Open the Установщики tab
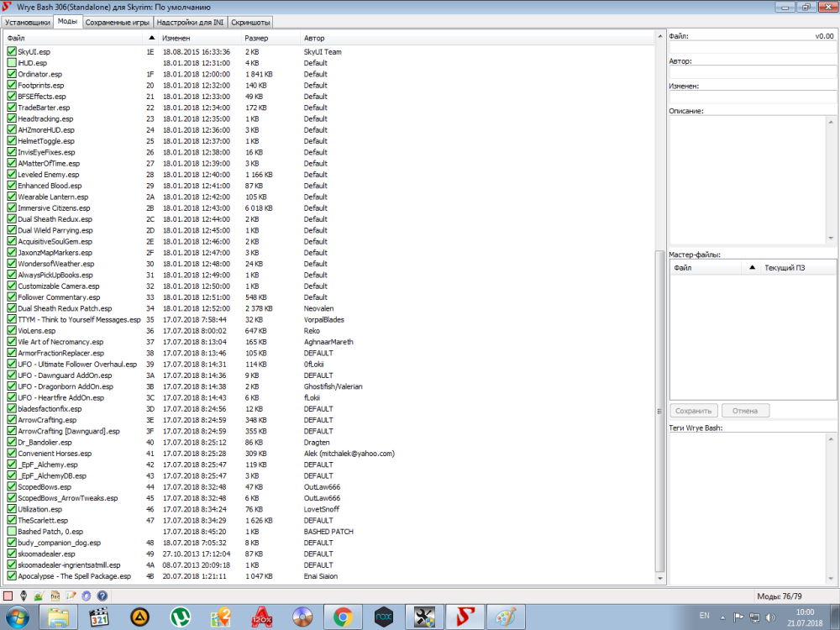The width and height of the screenshot is (840, 630). pyautogui.click(x=28, y=22)
